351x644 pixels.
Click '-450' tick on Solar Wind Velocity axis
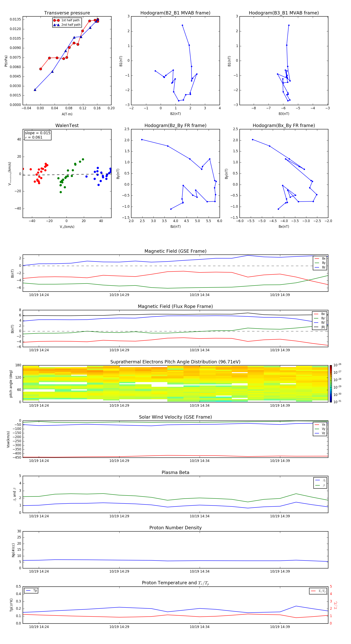[17, 457]
